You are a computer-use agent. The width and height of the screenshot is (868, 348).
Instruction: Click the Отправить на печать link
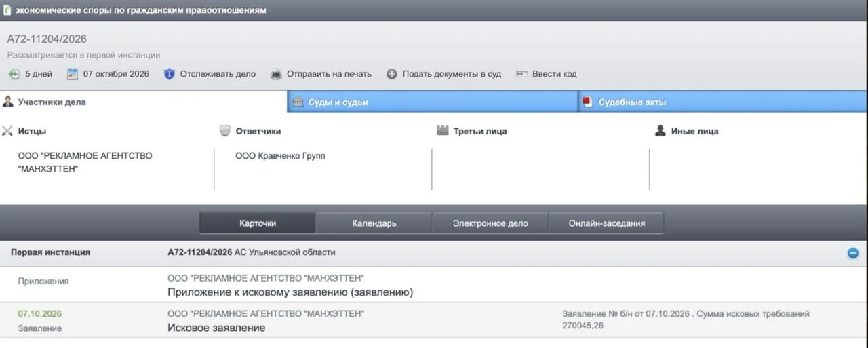329,74
